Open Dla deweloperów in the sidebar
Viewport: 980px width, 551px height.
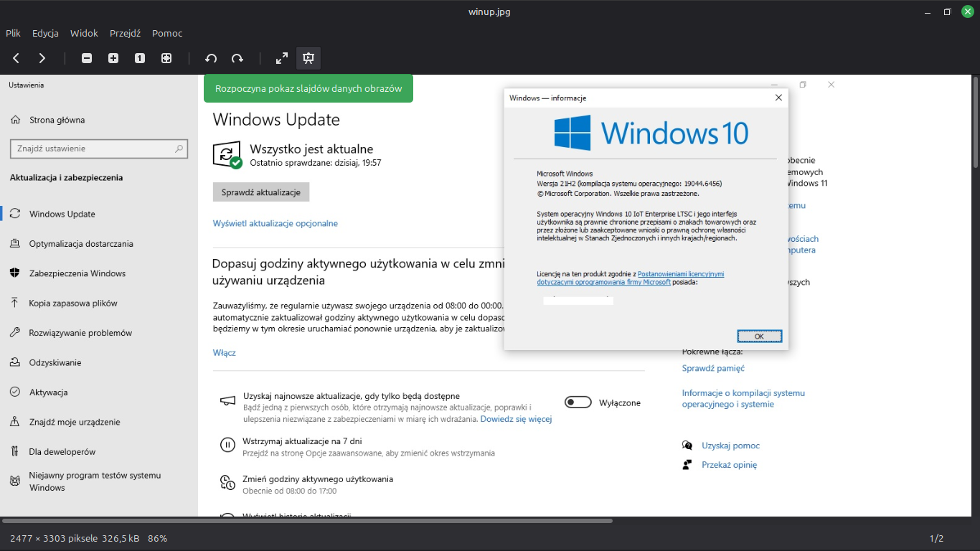pos(62,452)
